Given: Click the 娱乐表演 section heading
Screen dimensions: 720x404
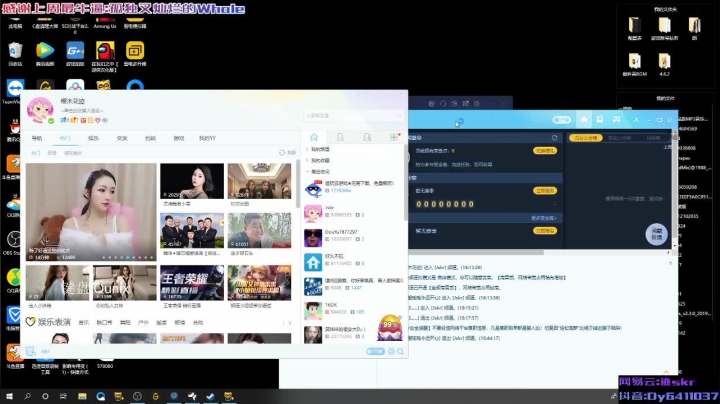Looking at the screenshot, I should click(x=54, y=322).
